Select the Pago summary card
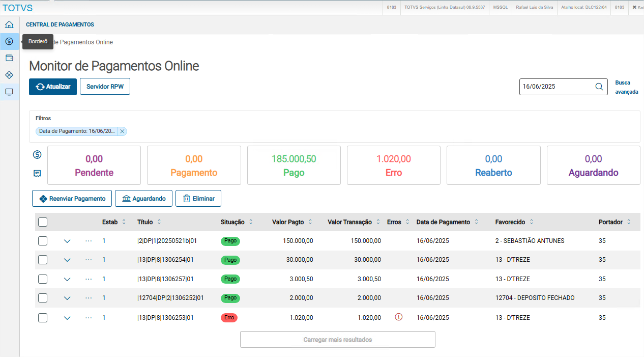This screenshot has height=357, width=644. 294,165
